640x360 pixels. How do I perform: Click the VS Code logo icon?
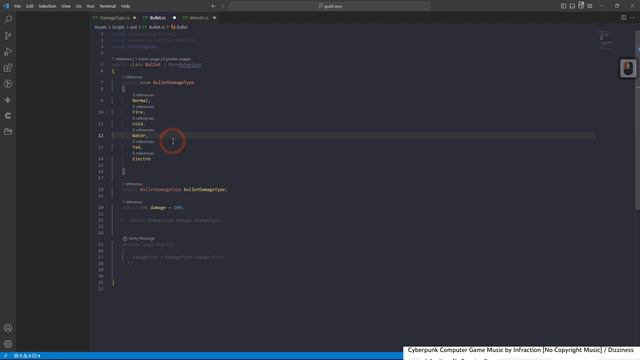tap(6, 6)
